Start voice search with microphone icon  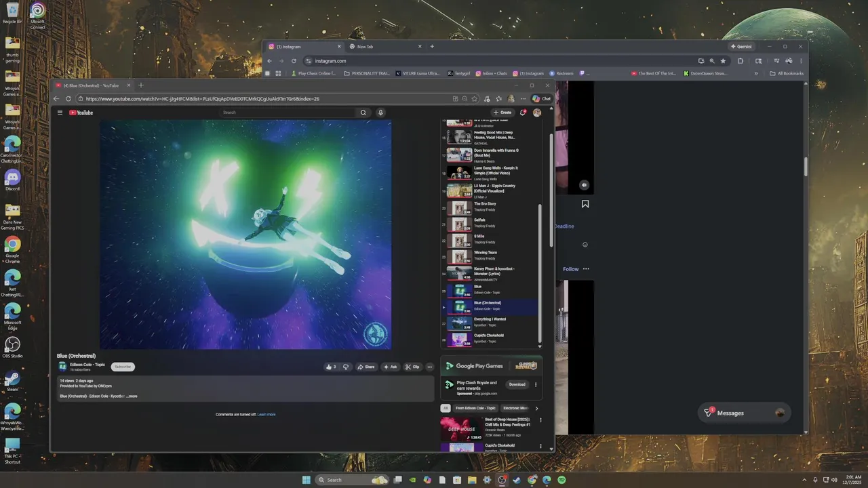click(x=380, y=113)
